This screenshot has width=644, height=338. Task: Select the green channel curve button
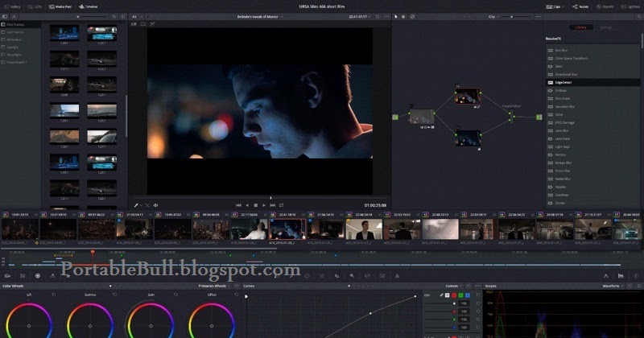tap(460, 295)
